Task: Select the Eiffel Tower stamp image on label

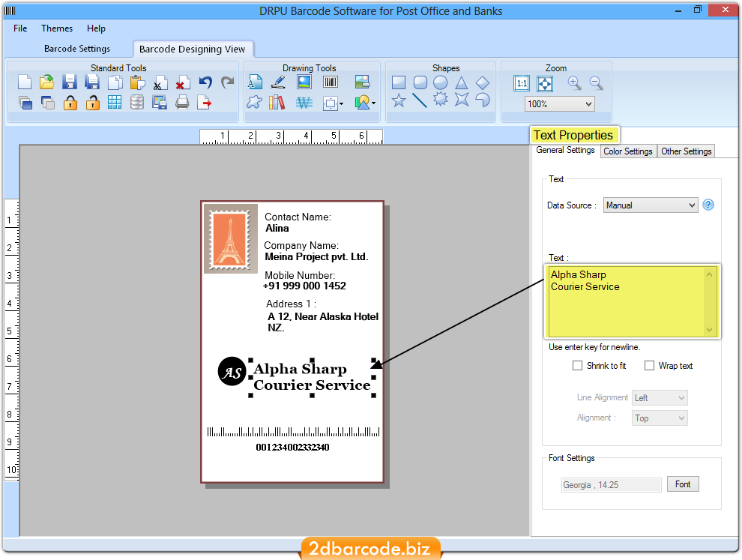Action: click(x=230, y=238)
